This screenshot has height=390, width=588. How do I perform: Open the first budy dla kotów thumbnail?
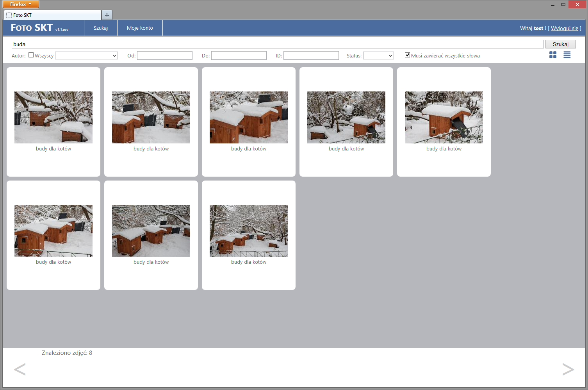pos(53,117)
